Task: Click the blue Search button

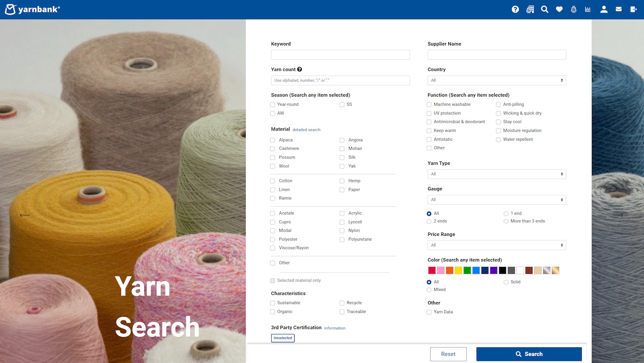Action: tap(529, 354)
